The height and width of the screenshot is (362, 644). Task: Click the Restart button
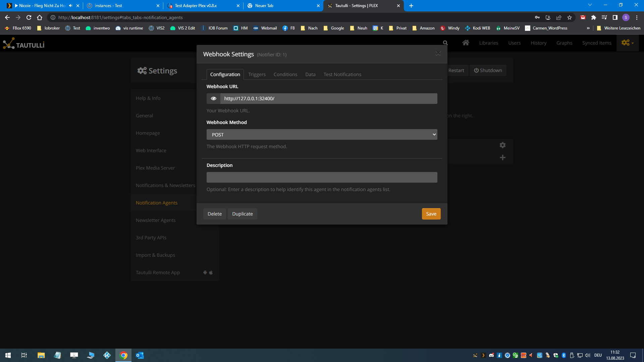[x=456, y=70]
